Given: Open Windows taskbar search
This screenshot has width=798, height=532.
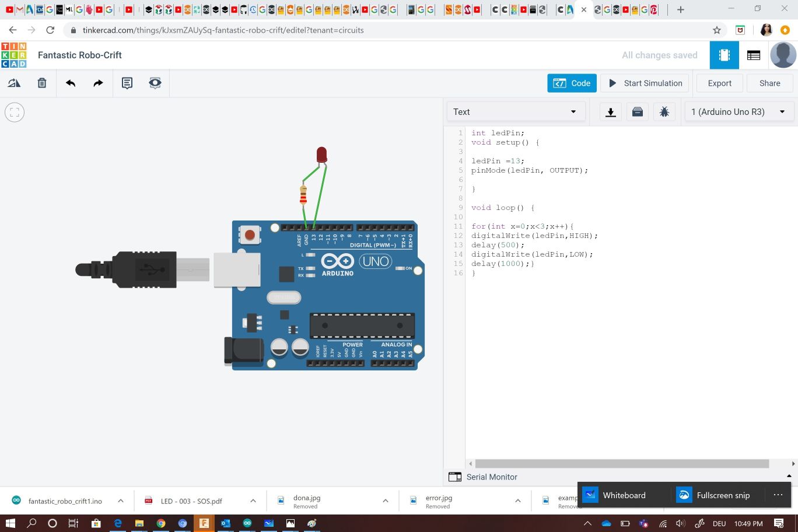Looking at the screenshot, I should click(32, 523).
